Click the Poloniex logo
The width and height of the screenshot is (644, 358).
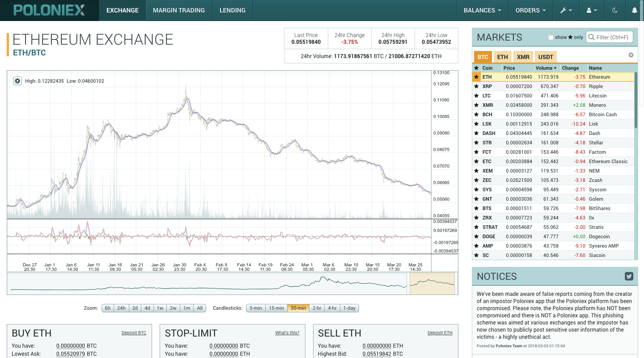tap(49, 10)
